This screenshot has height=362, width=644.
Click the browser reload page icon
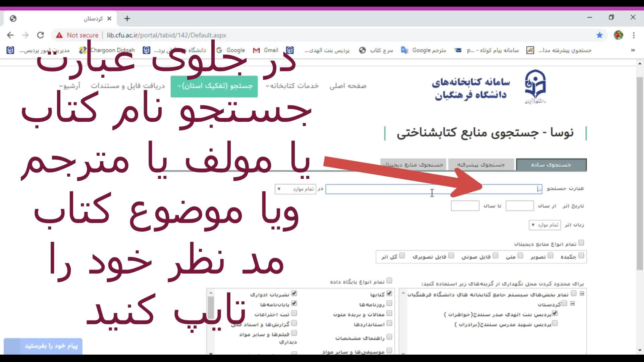[x=41, y=35]
